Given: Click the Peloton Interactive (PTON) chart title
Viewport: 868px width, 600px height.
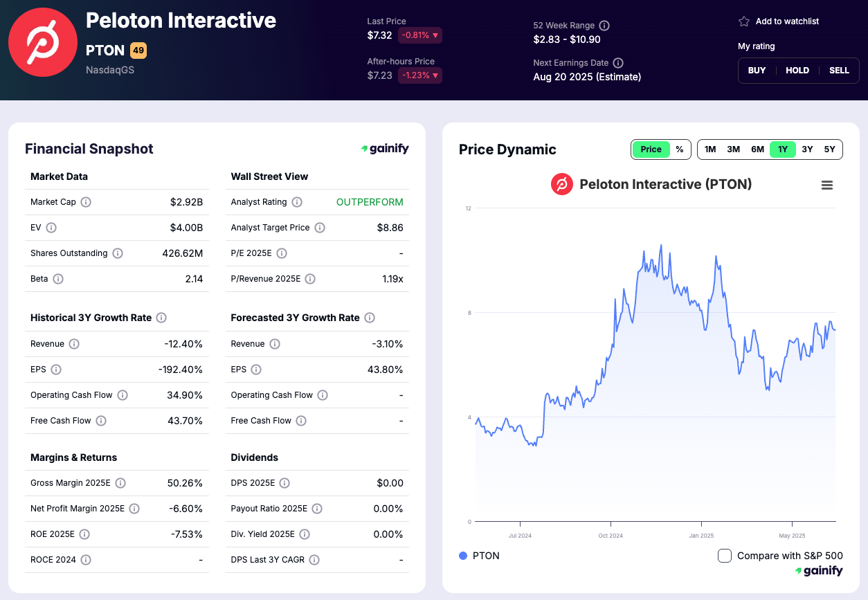Looking at the screenshot, I should 665,184.
